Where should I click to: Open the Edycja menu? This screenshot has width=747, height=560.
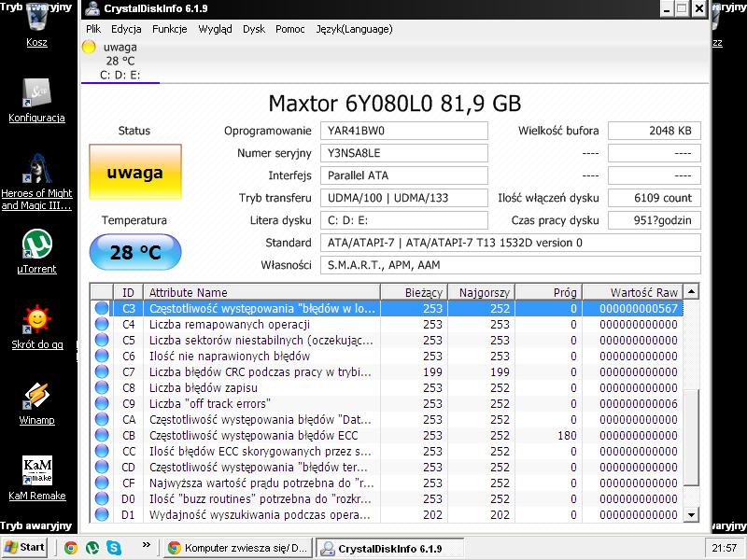tap(126, 29)
